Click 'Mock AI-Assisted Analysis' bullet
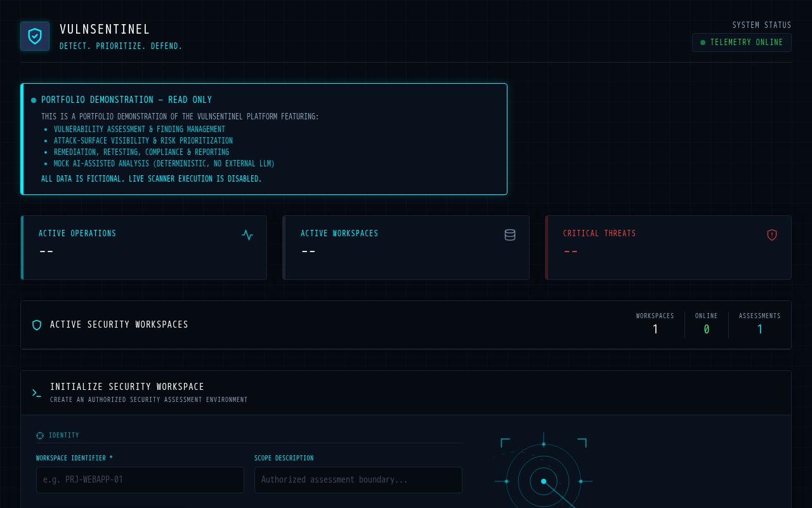The height and width of the screenshot is (508, 812). coord(164,164)
